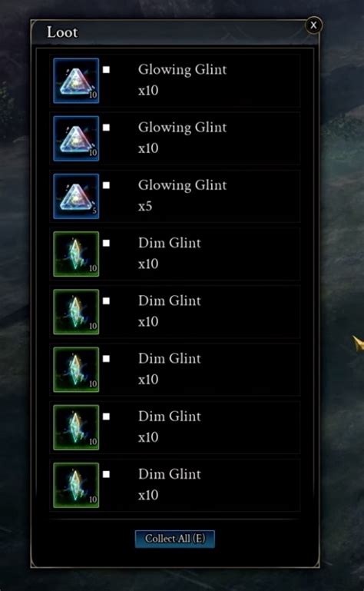This screenshot has width=364, height=591.
Task: Check the box beside first Glowing Glint
Action: 106,70
